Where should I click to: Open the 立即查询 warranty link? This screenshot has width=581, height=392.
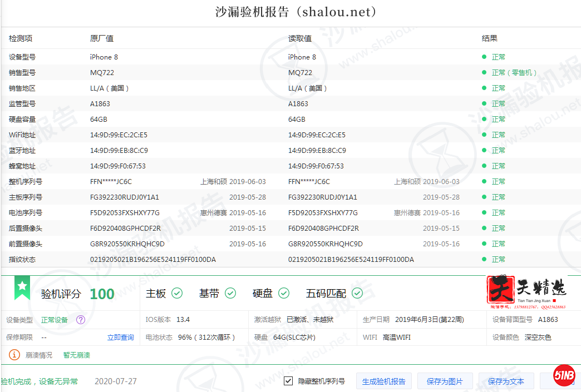coord(120,338)
